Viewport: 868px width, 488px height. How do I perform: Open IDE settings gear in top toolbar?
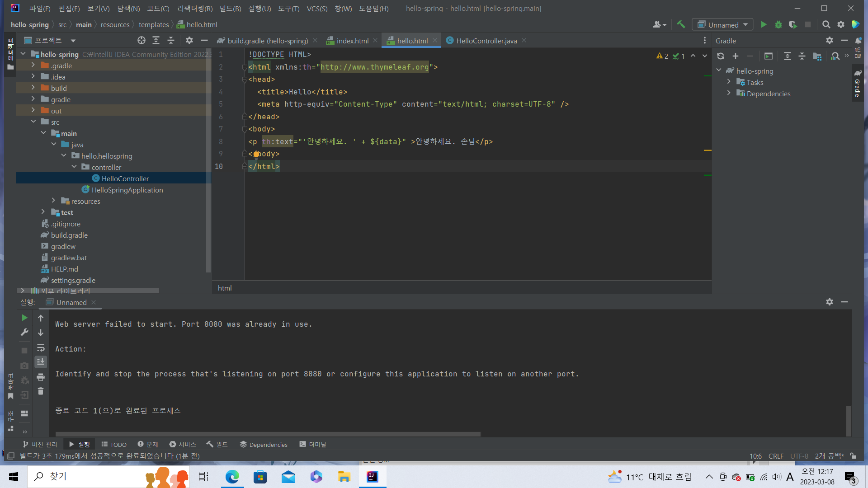click(x=841, y=25)
